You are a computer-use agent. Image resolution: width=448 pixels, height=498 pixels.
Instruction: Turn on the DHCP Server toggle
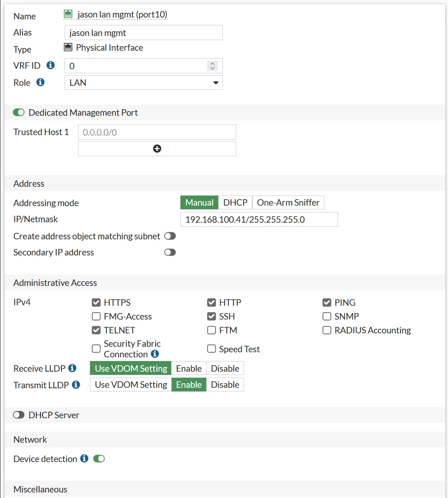tap(19, 415)
